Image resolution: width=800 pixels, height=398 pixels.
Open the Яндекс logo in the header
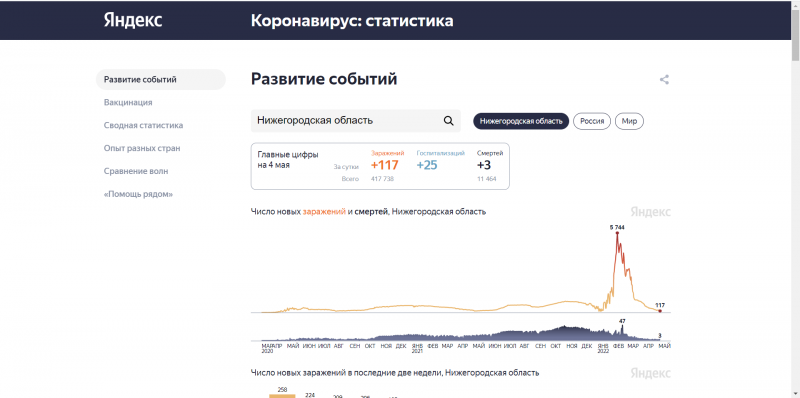(133, 20)
